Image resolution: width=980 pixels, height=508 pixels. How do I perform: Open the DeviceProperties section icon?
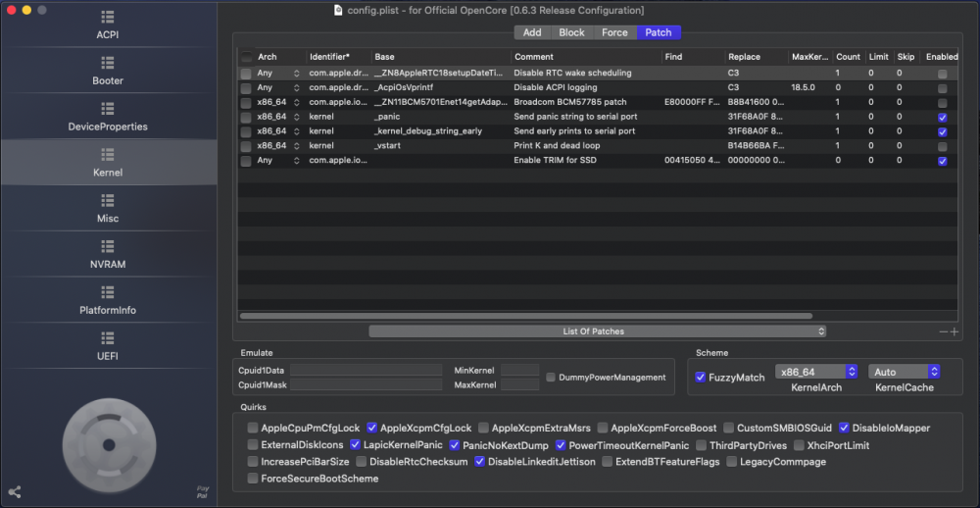[108, 109]
